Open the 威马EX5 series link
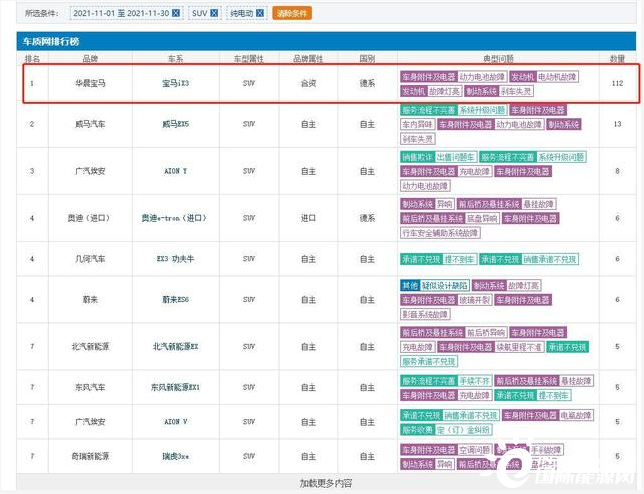Screen dimensions: 644x494 click(x=175, y=124)
